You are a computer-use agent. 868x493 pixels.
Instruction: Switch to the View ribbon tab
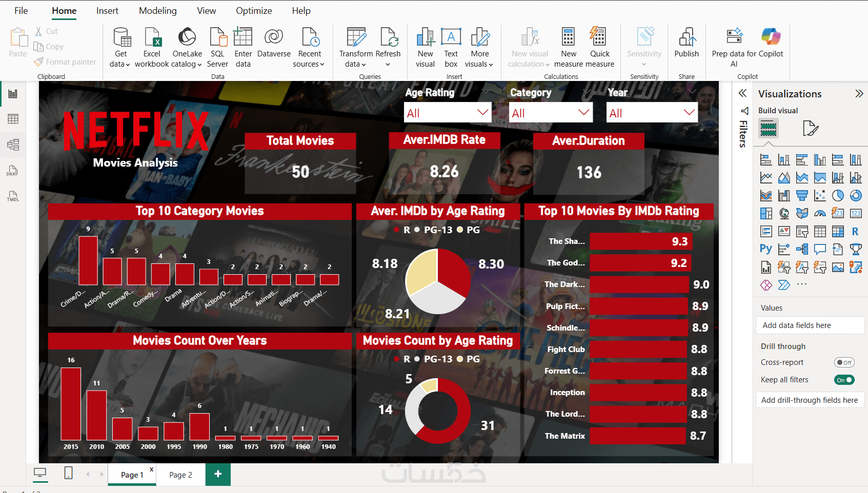pos(207,11)
